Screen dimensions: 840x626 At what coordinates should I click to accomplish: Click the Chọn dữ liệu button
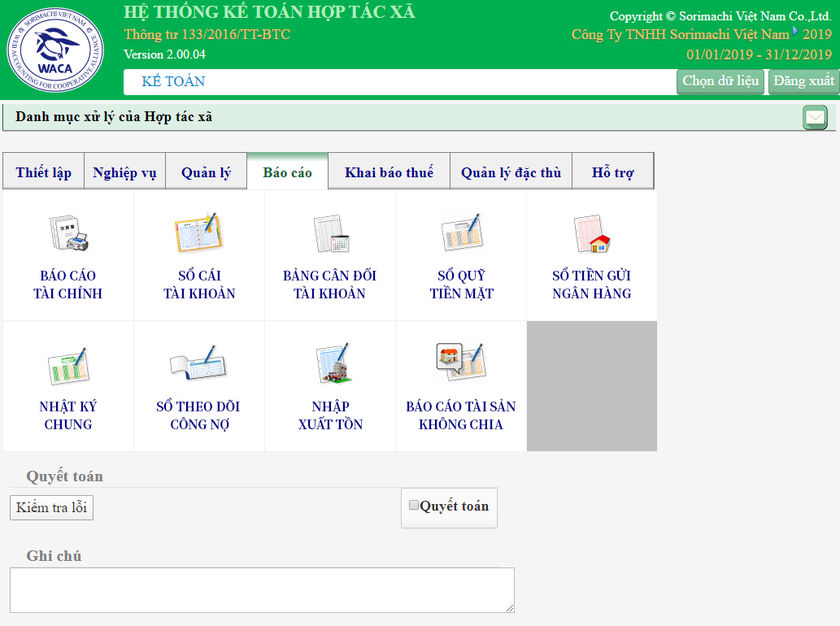coord(720,81)
